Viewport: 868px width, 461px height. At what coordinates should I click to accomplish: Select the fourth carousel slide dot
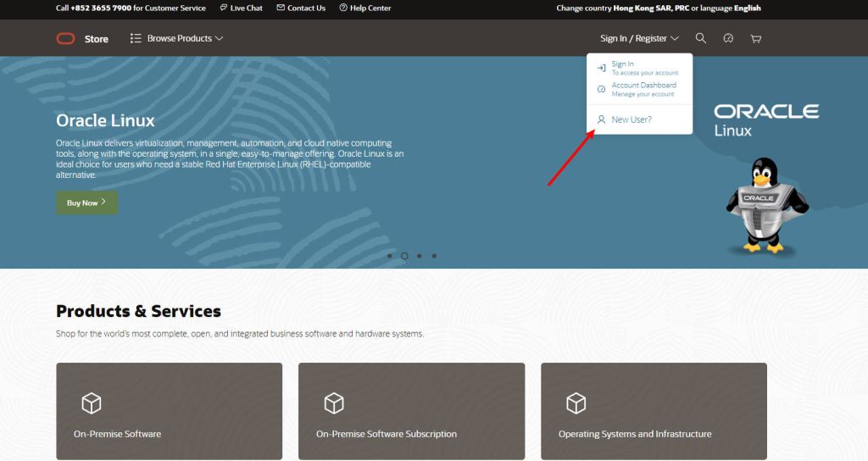(x=435, y=256)
